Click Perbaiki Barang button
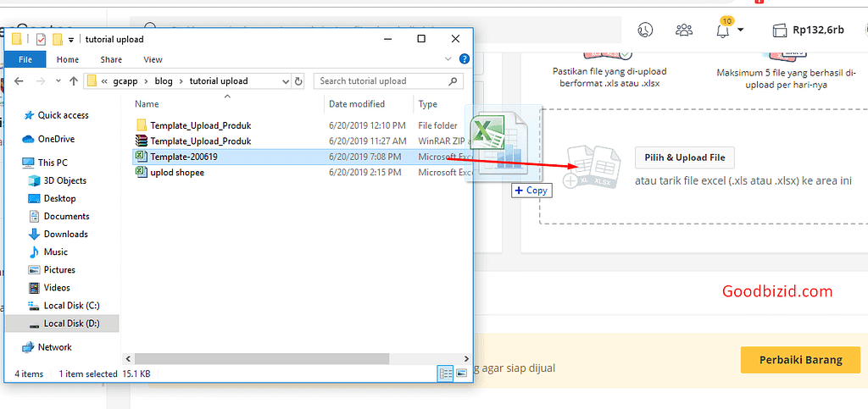868x409 pixels. pos(800,360)
